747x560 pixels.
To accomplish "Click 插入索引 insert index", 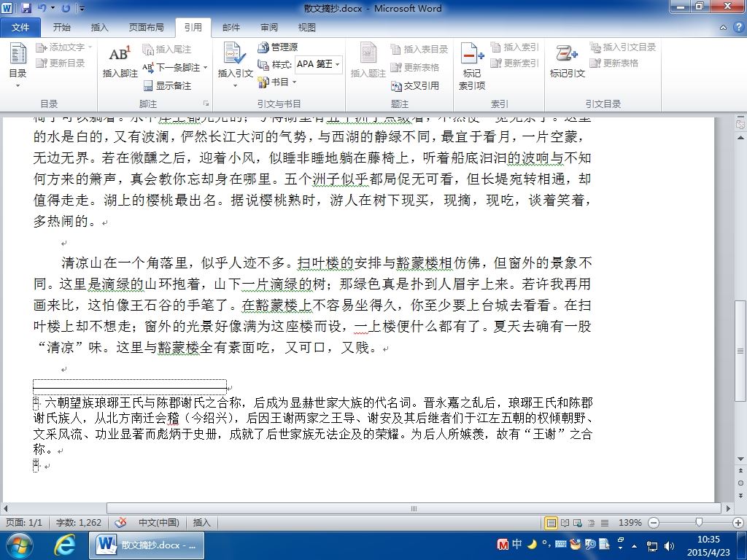I will click(x=514, y=47).
